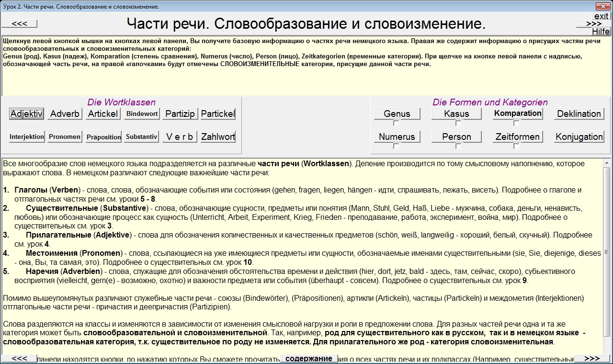Click the Artickel word class button
This screenshot has width=613, height=364.
[103, 114]
